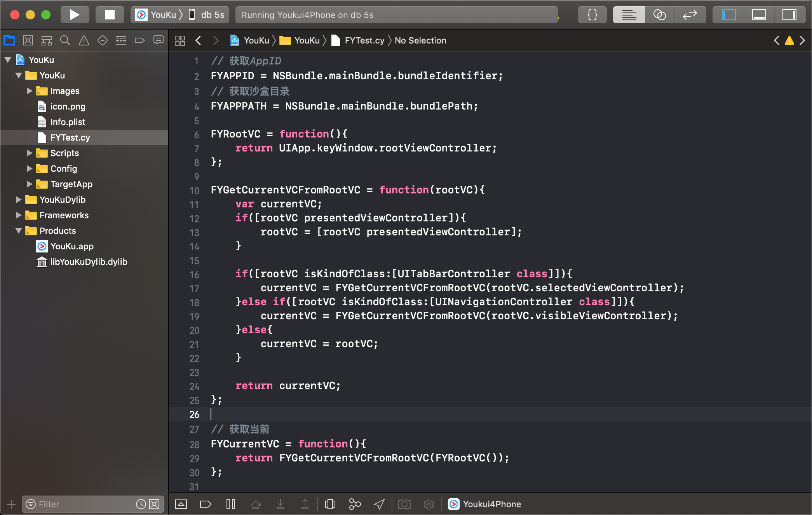Screen dimensions: 812x515
Task: Collapse the Products group
Action: (x=18, y=231)
